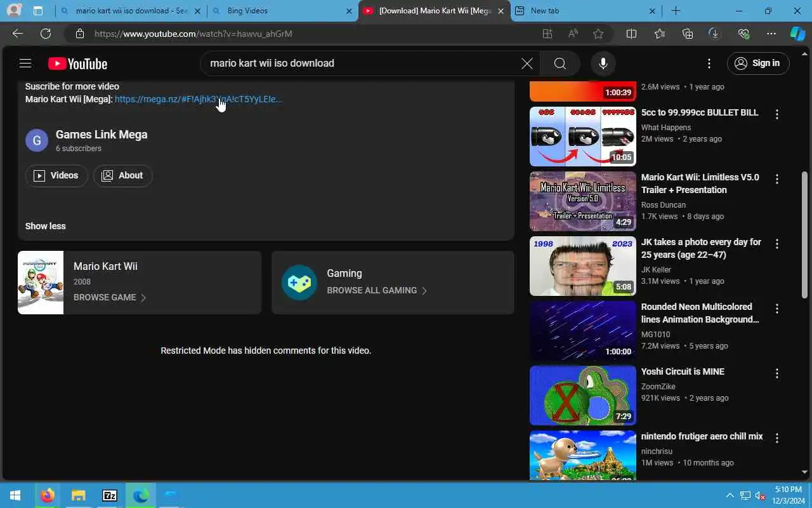Open options for frutiger aero chill mix
Image resolution: width=812 pixels, height=508 pixels.
[x=776, y=438]
